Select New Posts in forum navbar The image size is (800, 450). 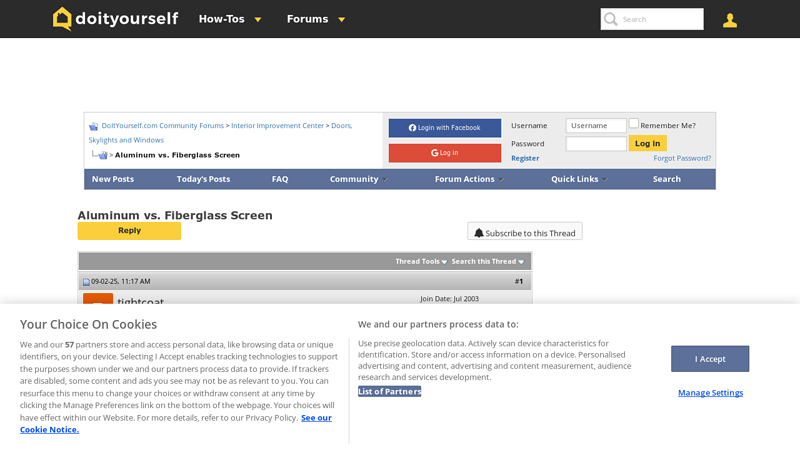[x=113, y=179]
